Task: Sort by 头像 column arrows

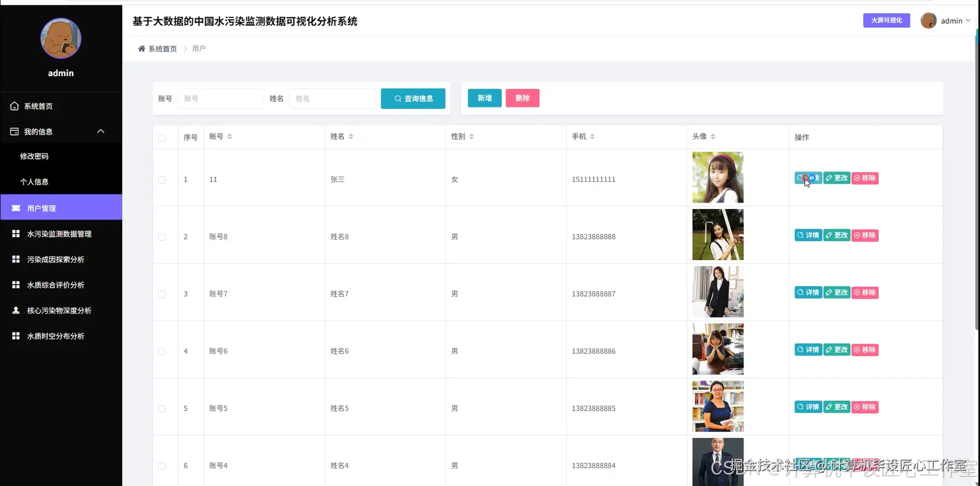Action: (x=713, y=136)
